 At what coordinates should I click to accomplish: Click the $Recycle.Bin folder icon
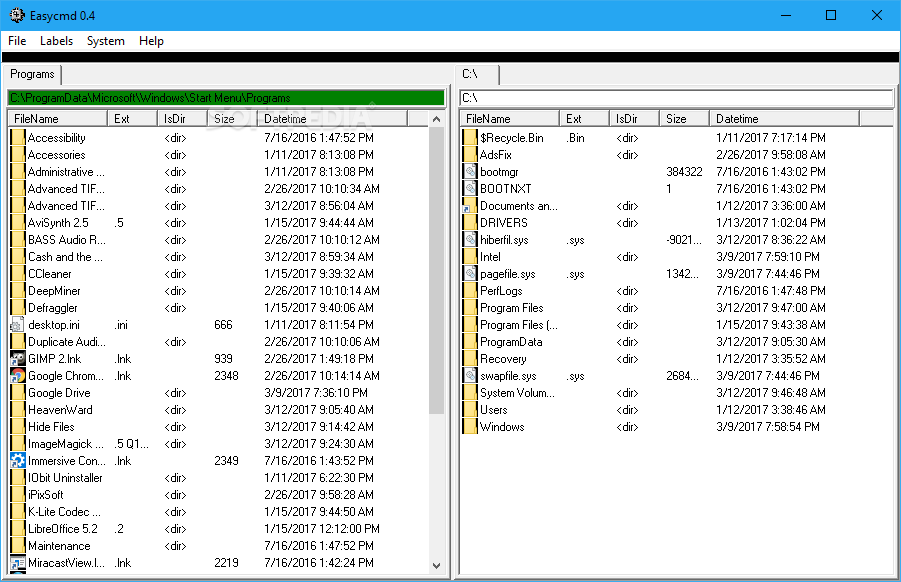point(470,138)
